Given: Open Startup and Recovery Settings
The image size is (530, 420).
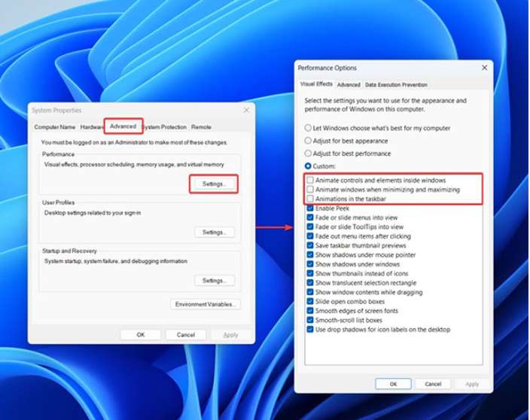Looking at the screenshot, I should (215, 281).
